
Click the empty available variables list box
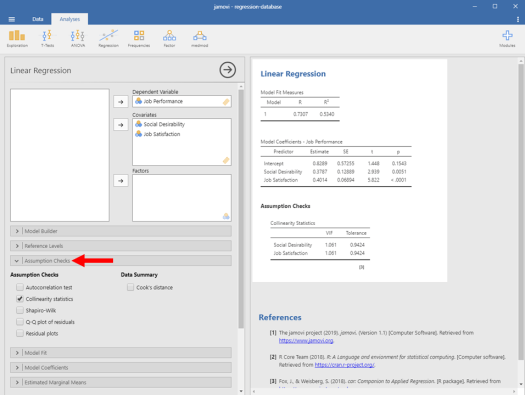(60, 155)
